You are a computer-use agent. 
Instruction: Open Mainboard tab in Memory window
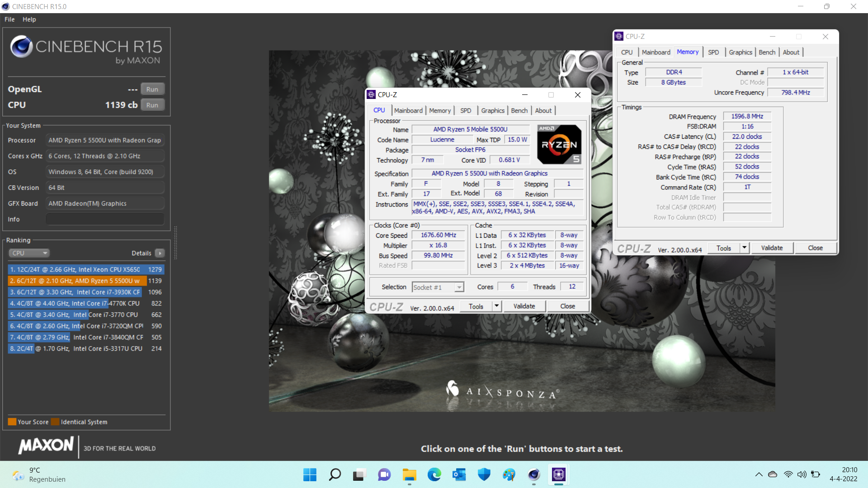click(x=656, y=52)
